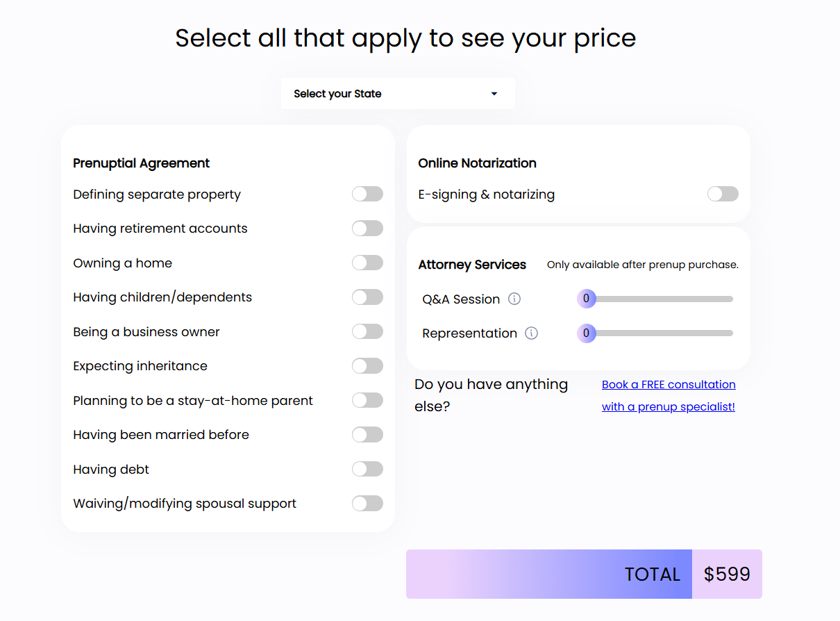Toggle Having retirement accounts on
The image size is (840, 621).
(x=367, y=229)
